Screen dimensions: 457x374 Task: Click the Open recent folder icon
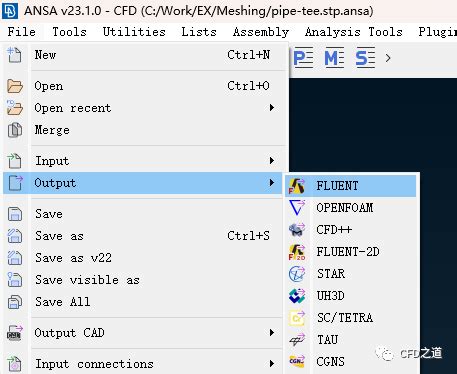[x=15, y=108]
